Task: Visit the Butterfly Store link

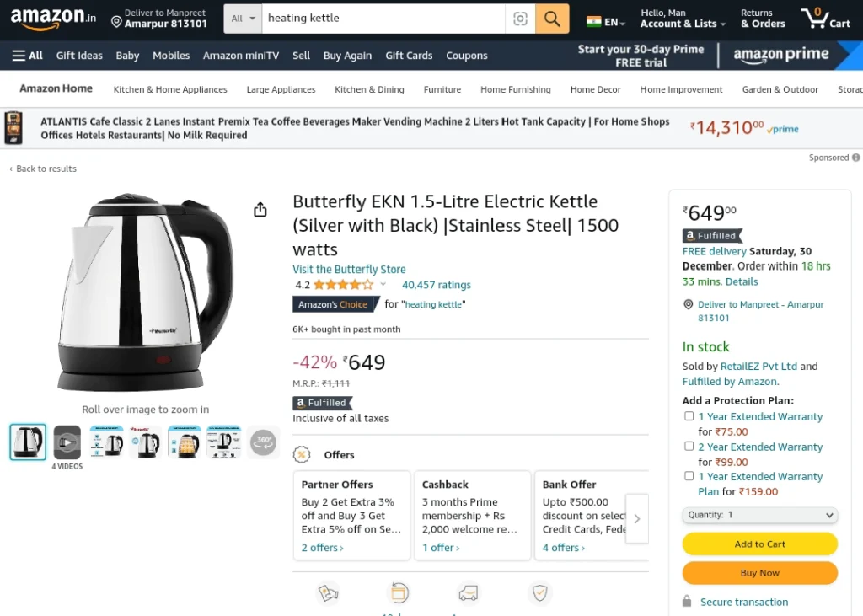Action: point(349,269)
